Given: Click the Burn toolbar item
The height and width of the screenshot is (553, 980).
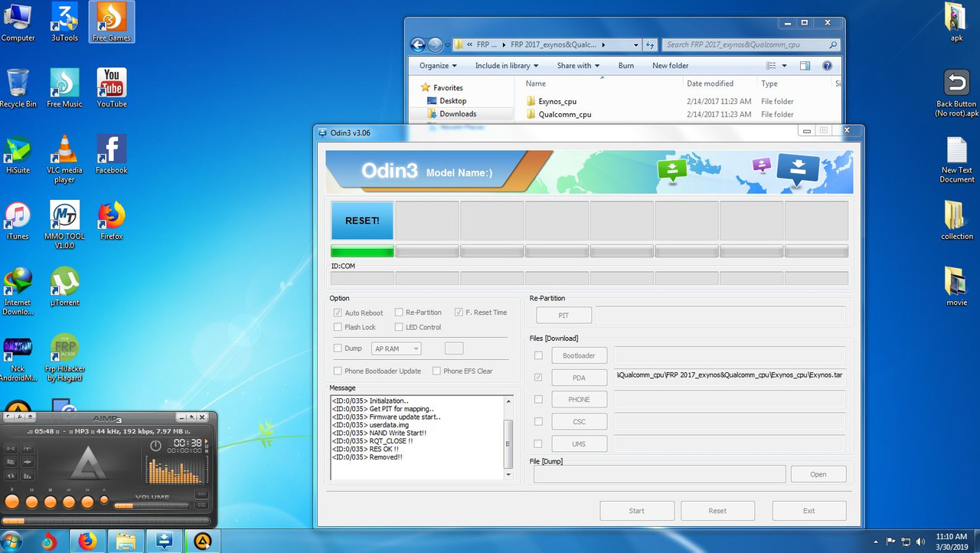Looking at the screenshot, I should pyautogui.click(x=626, y=66).
